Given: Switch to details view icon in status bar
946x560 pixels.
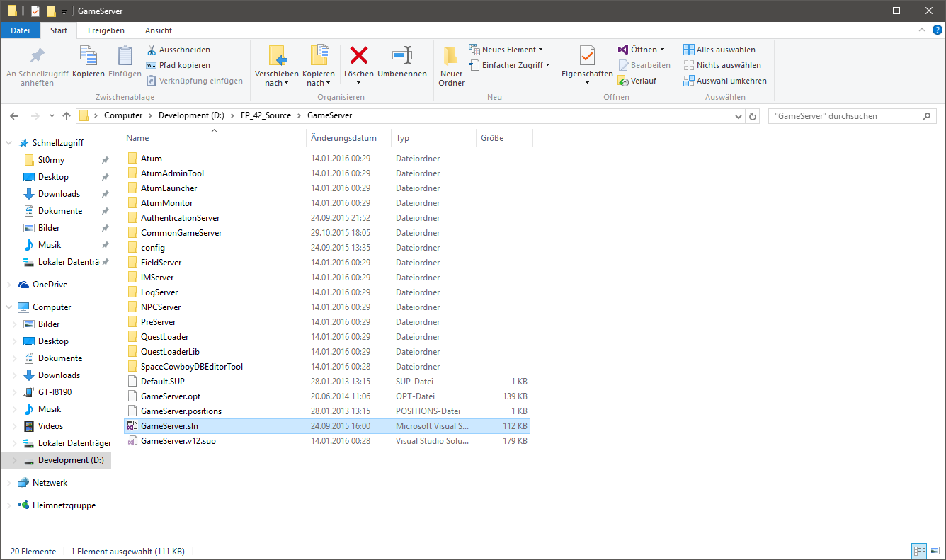Looking at the screenshot, I should tap(920, 551).
